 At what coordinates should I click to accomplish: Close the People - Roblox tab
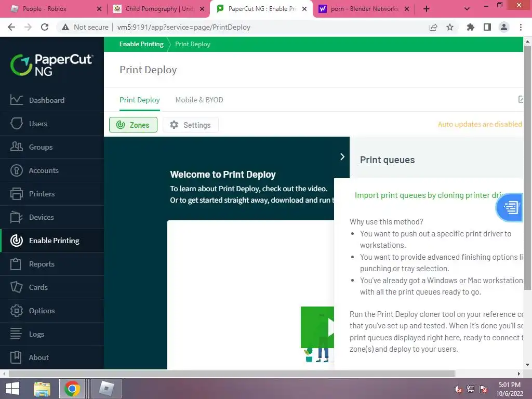(99, 9)
